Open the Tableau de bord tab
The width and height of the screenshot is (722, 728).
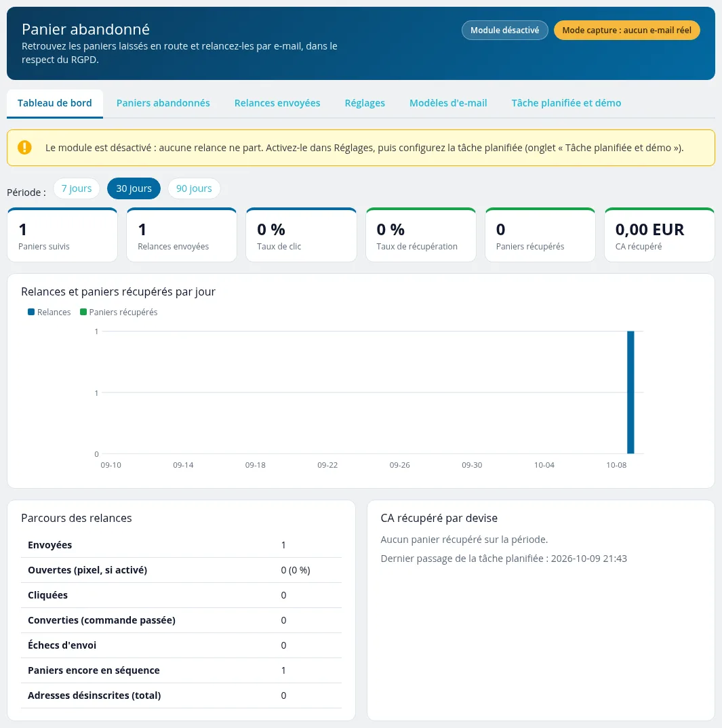coord(55,103)
